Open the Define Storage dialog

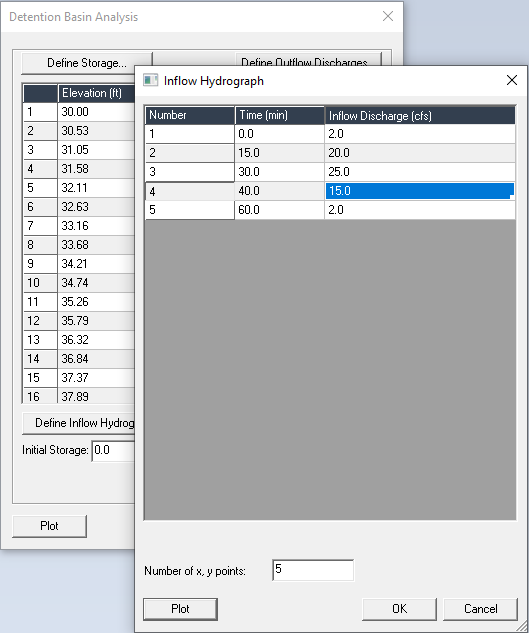(86, 63)
